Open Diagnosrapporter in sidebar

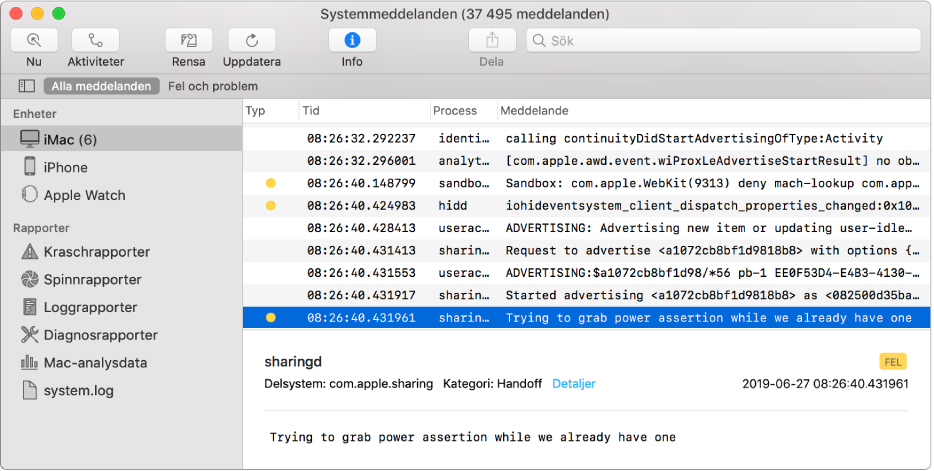coord(122,335)
